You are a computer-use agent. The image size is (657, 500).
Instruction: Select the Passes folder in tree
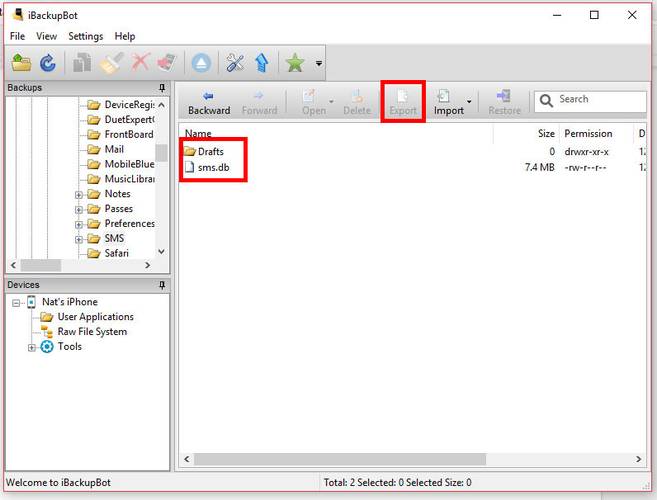point(110,209)
